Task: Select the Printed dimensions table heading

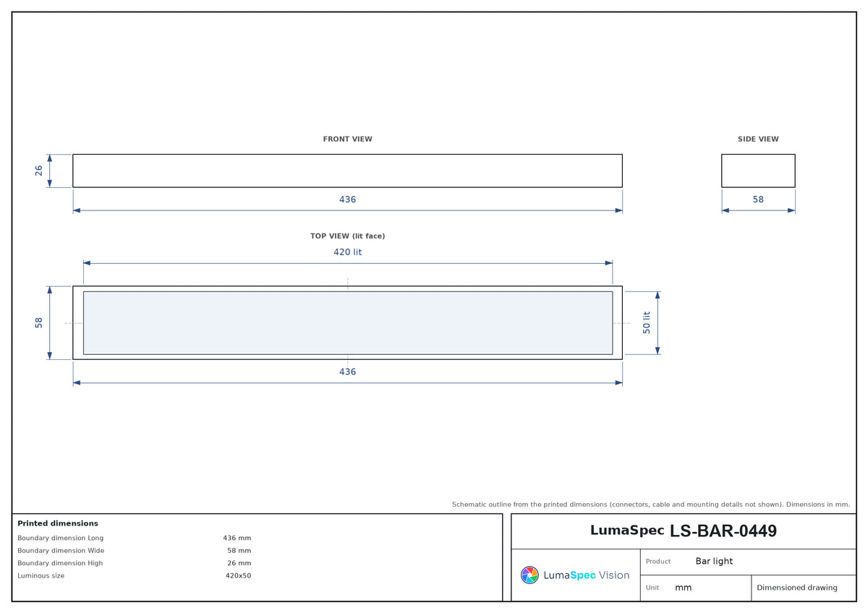Action: (58, 523)
